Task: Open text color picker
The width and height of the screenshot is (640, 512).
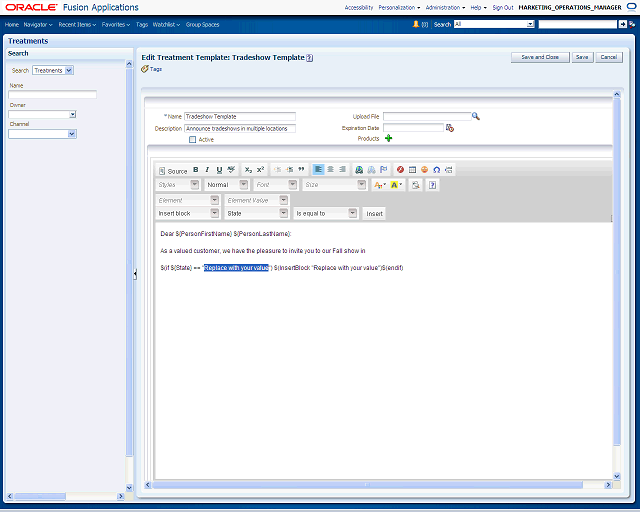Action: point(380,185)
